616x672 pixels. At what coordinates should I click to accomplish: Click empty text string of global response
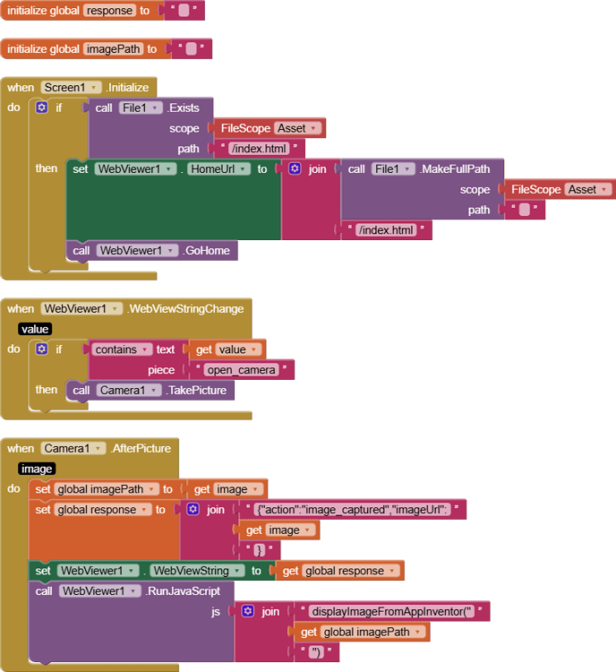[184, 10]
